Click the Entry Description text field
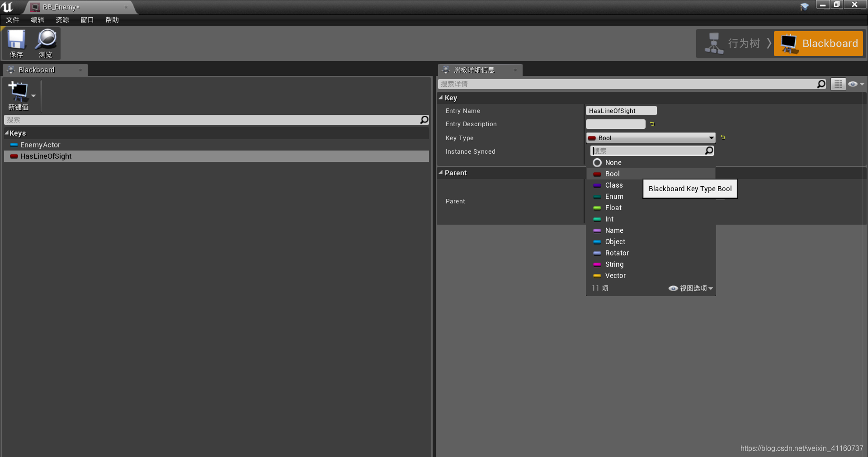868x457 pixels. (x=615, y=124)
